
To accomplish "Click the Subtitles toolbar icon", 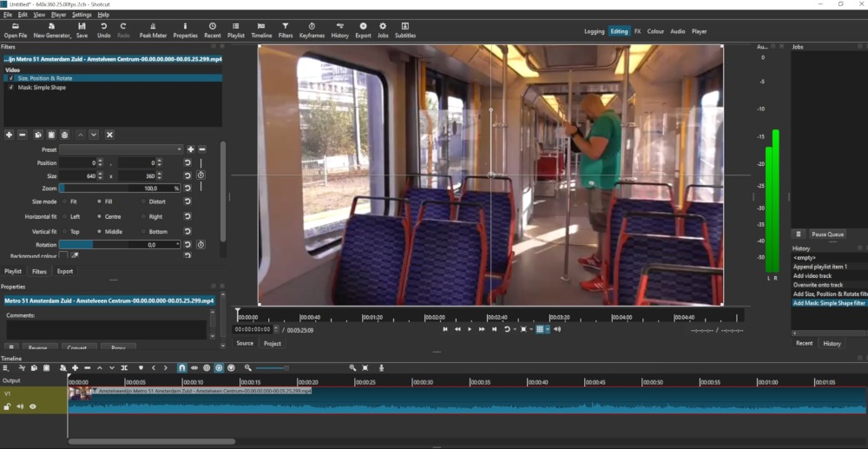I will click(x=405, y=30).
